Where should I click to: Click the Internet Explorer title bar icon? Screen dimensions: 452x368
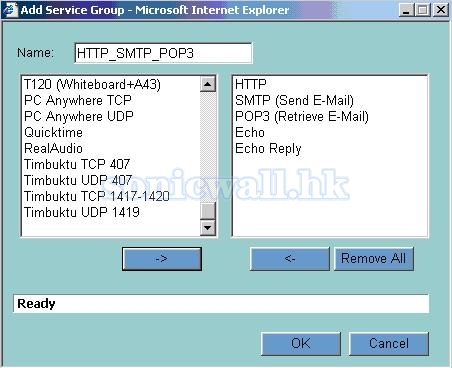click(x=10, y=10)
